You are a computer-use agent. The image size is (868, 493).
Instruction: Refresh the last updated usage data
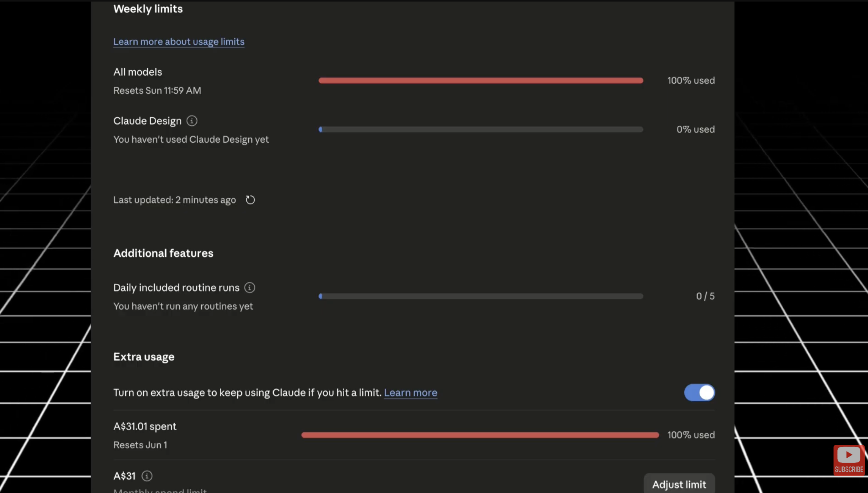tap(250, 200)
